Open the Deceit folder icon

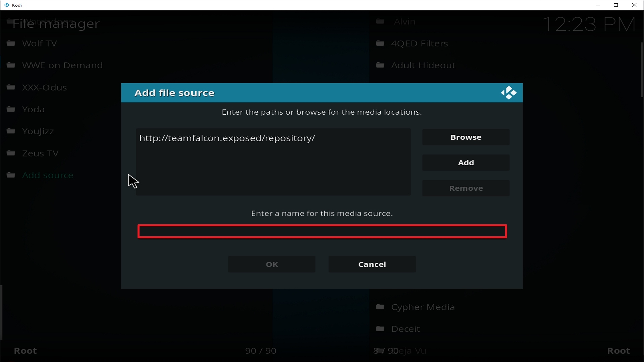(380, 329)
